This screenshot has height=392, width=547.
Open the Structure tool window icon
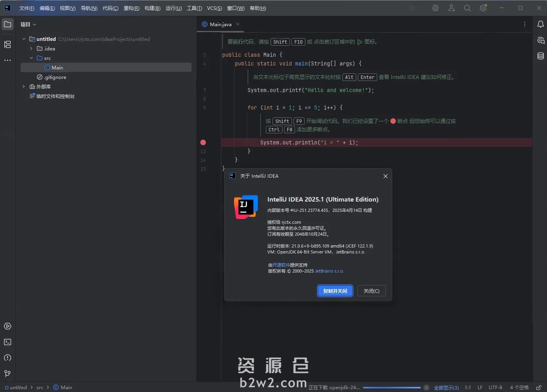click(8, 44)
